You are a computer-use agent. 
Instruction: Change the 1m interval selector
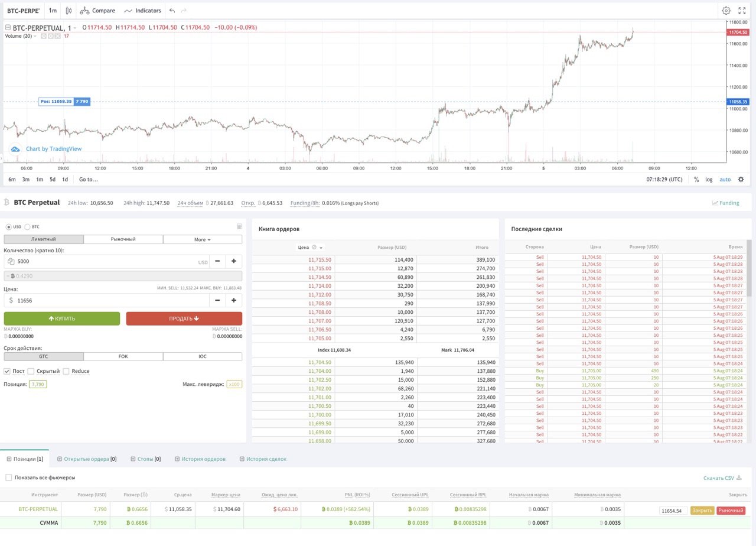click(x=53, y=11)
